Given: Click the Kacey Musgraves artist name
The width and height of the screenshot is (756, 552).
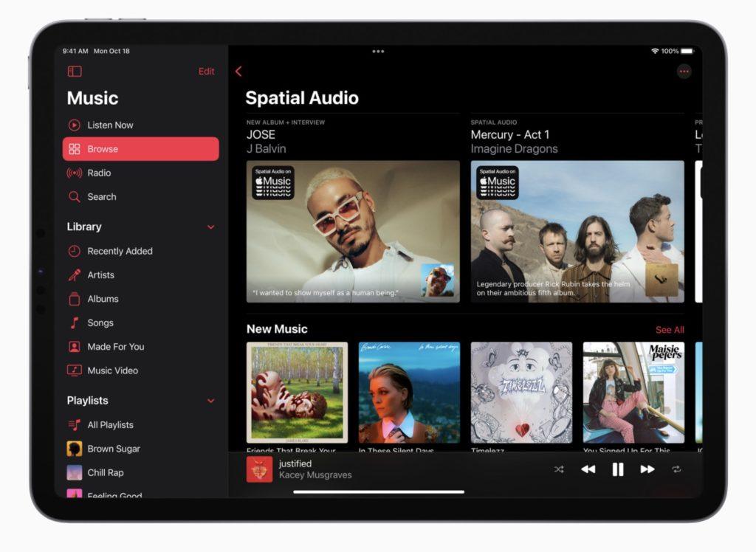Looking at the screenshot, I should [315, 475].
